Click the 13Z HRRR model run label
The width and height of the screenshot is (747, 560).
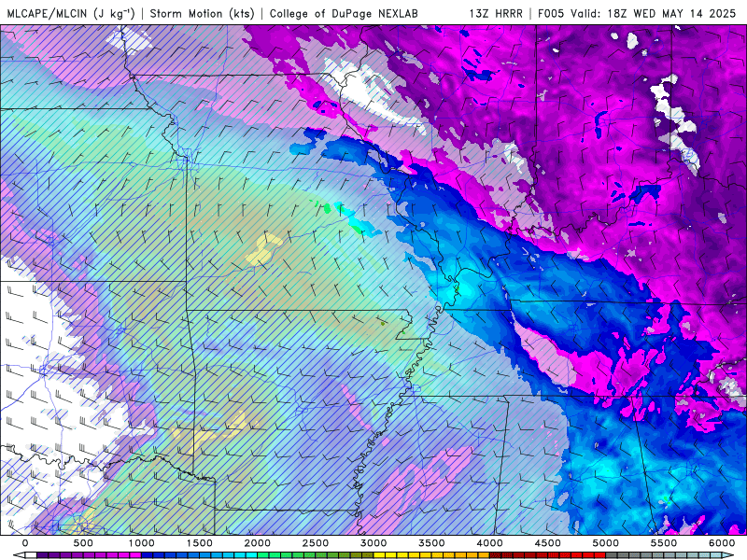tap(496, 13)
